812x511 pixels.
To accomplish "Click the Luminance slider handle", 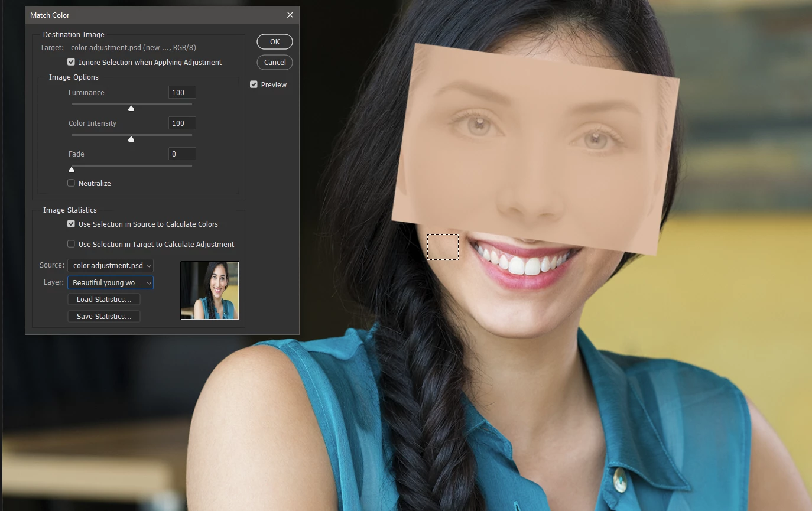I will click(x=131, y=108).
